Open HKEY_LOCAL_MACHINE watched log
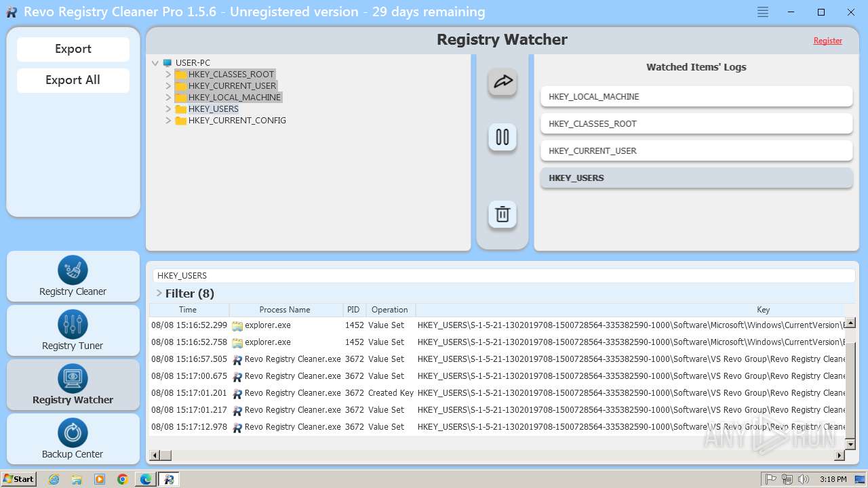 pyautogui.click(x=696, y=97)
